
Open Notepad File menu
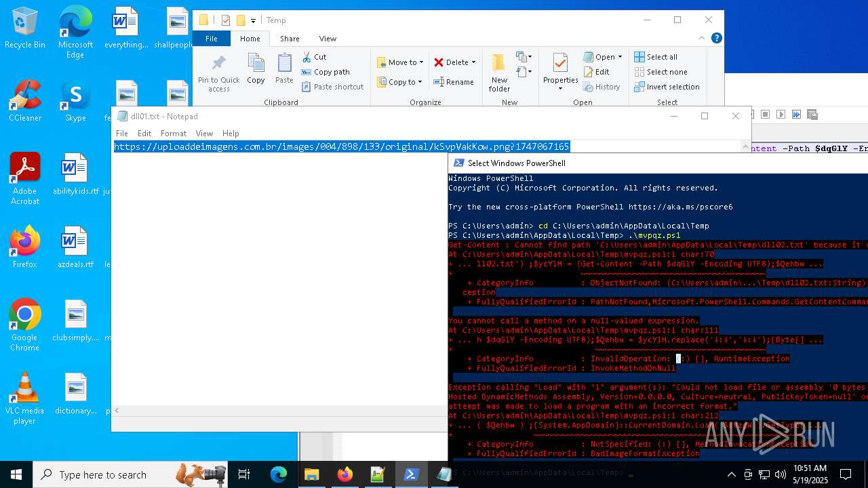pos(122,134)
